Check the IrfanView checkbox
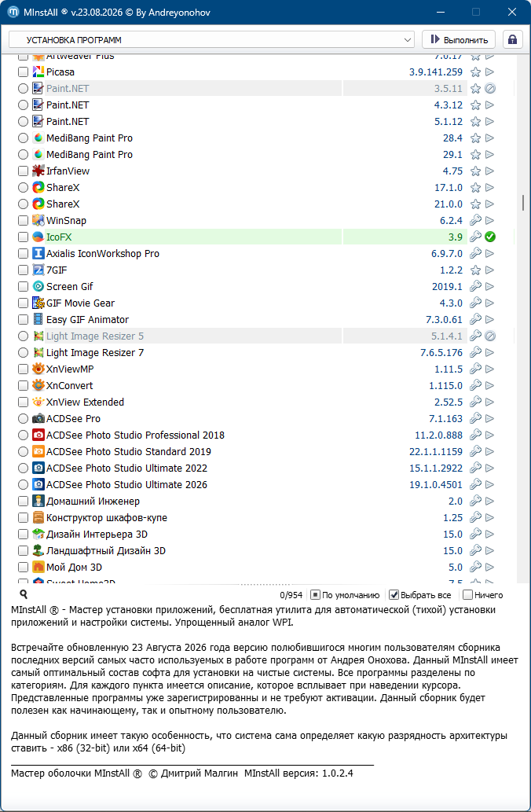The width and height of the screenshot is (531, 812). point(23,171)
